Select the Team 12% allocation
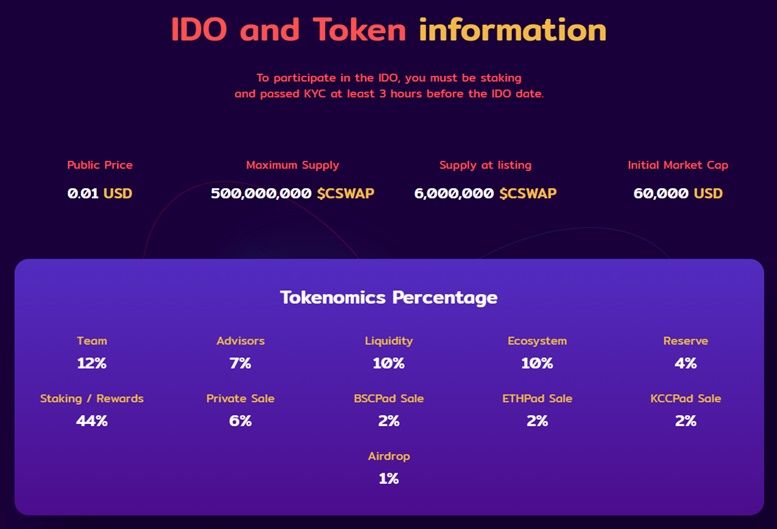 (92, 353)
